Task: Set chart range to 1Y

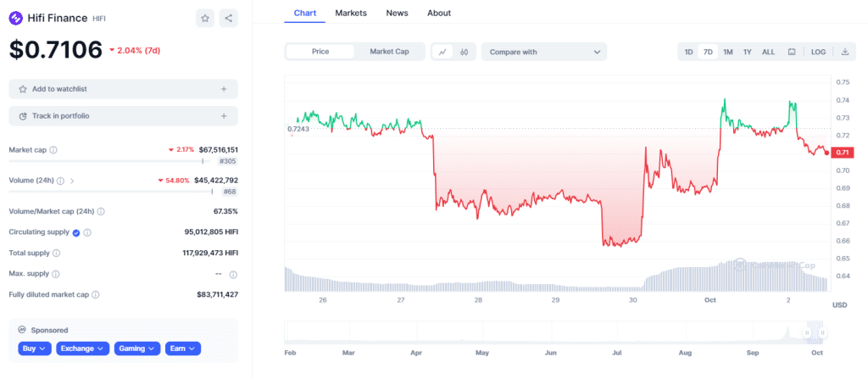Action: click(x=748, y=52)
